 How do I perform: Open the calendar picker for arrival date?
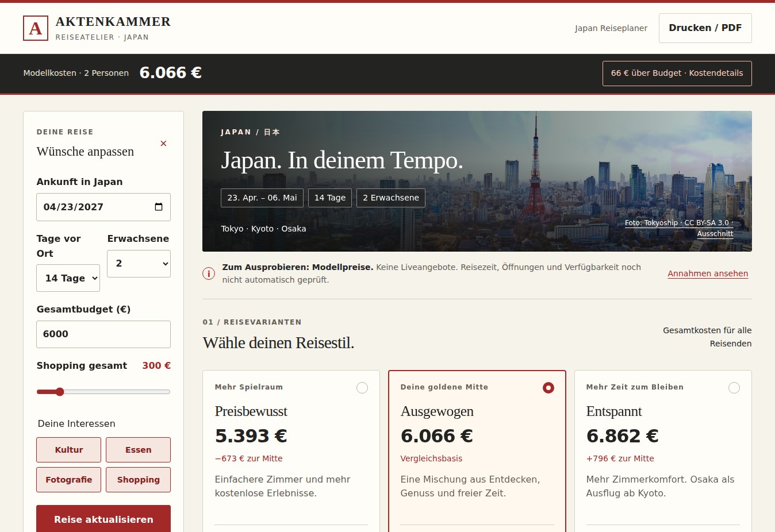(159, 207)
